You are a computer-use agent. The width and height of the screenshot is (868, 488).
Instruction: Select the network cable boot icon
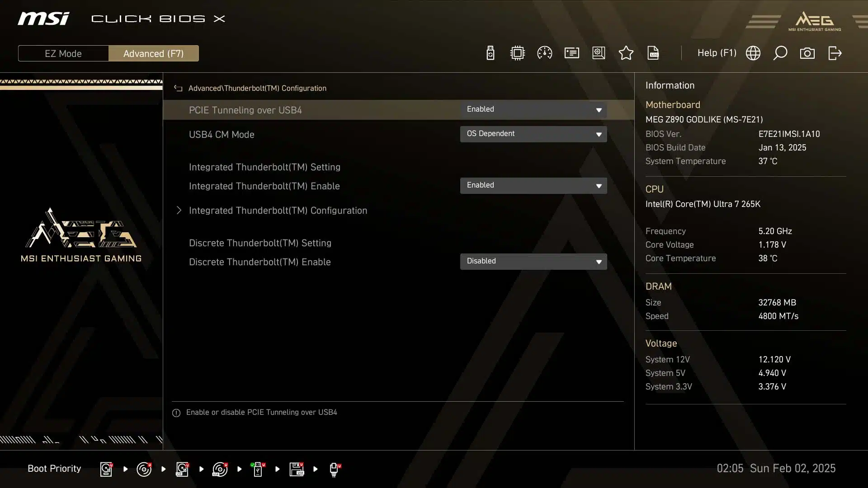click(x=335, y=469)
